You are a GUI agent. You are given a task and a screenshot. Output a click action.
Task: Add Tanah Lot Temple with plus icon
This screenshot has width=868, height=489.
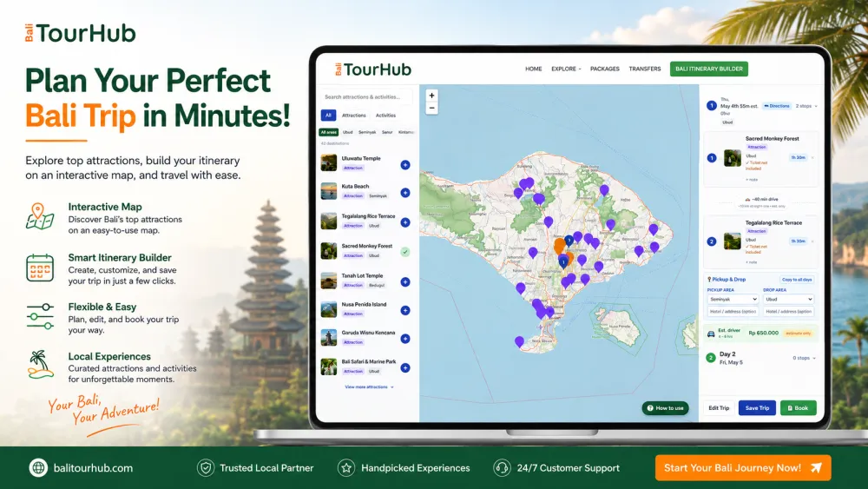pyautogui.click(x=405, y=282)
